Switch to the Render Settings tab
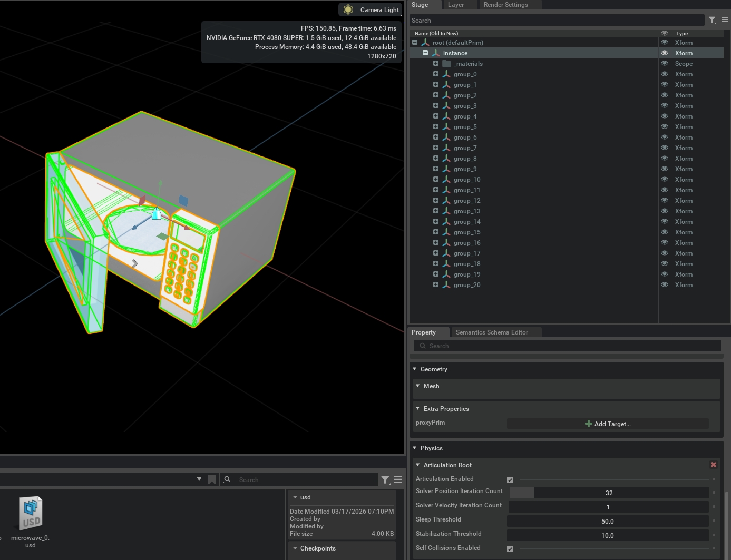731x560 pixels. pos(505,5)
